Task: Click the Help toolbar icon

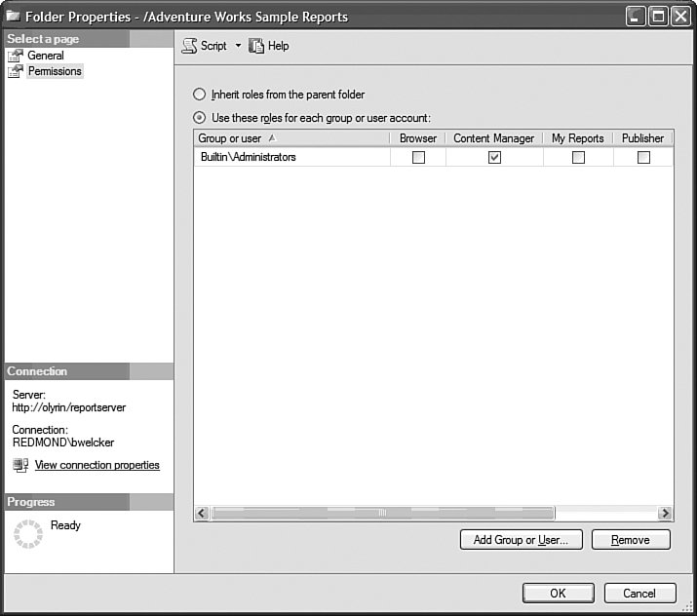Action: tap(256, 46)
